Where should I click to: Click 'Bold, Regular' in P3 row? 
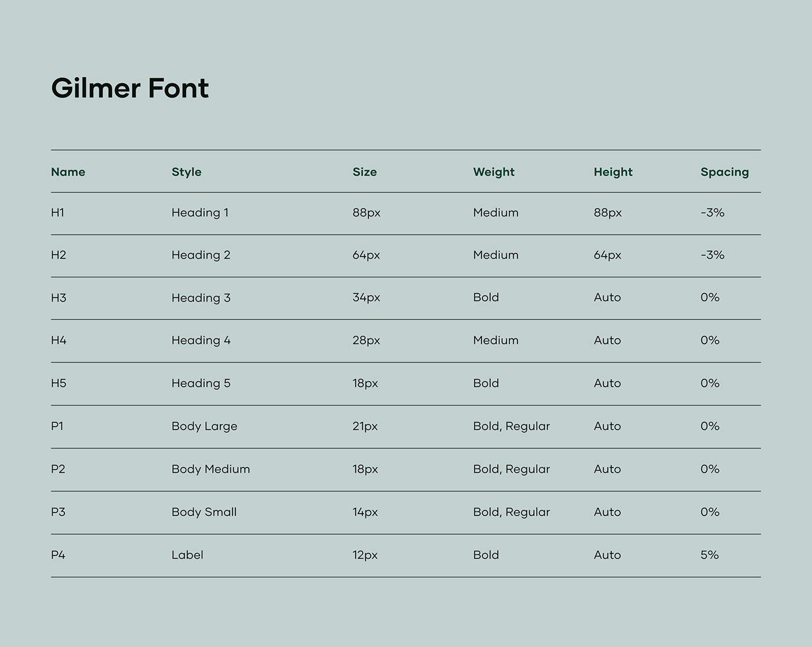(512, 512)
